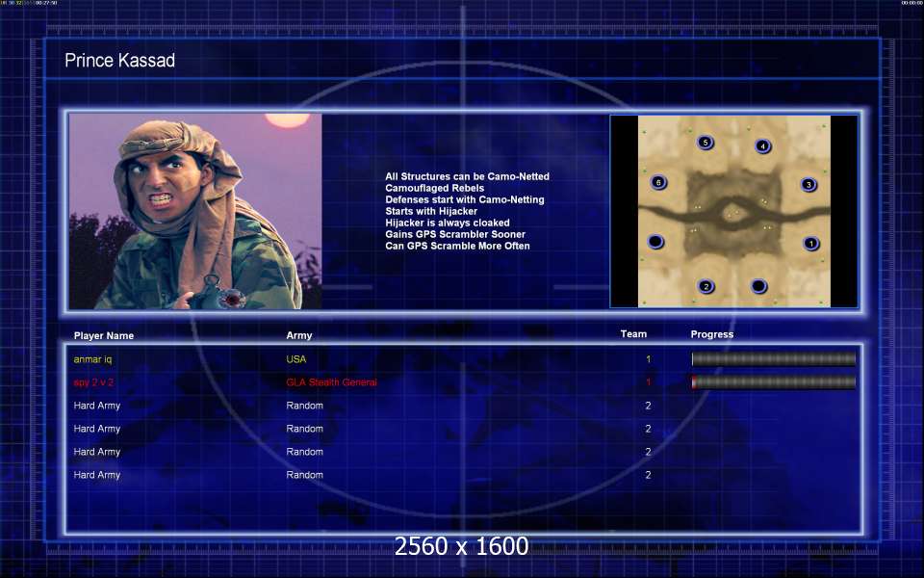This screenshot has width=924, height=578.
Task: Click start position marker 1 on the minimap
Action: click(810, 244)
